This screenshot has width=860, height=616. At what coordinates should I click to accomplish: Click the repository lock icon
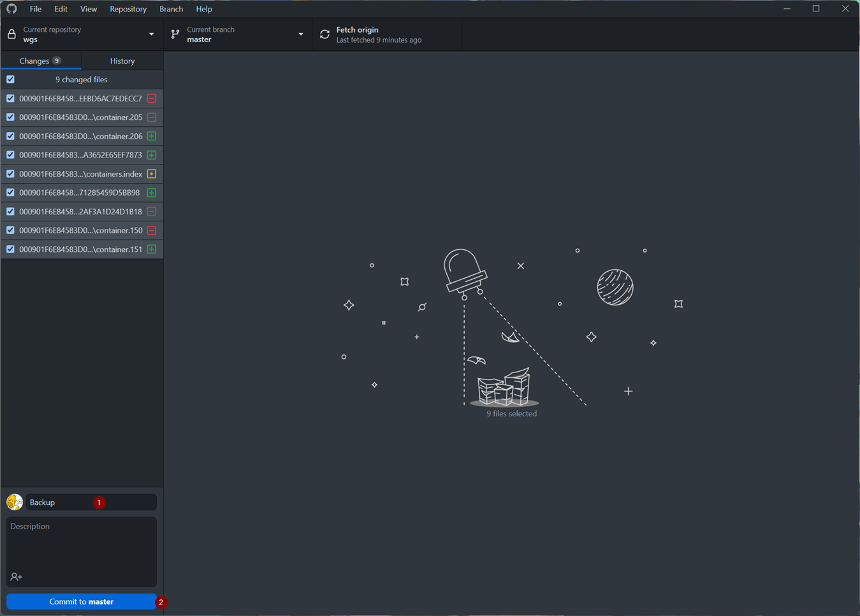(x=11, y=34)
